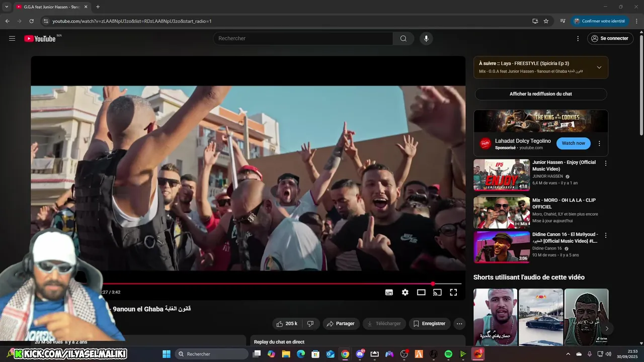Open the Windows Start menu
644x362 pixels.
(167, 354)
